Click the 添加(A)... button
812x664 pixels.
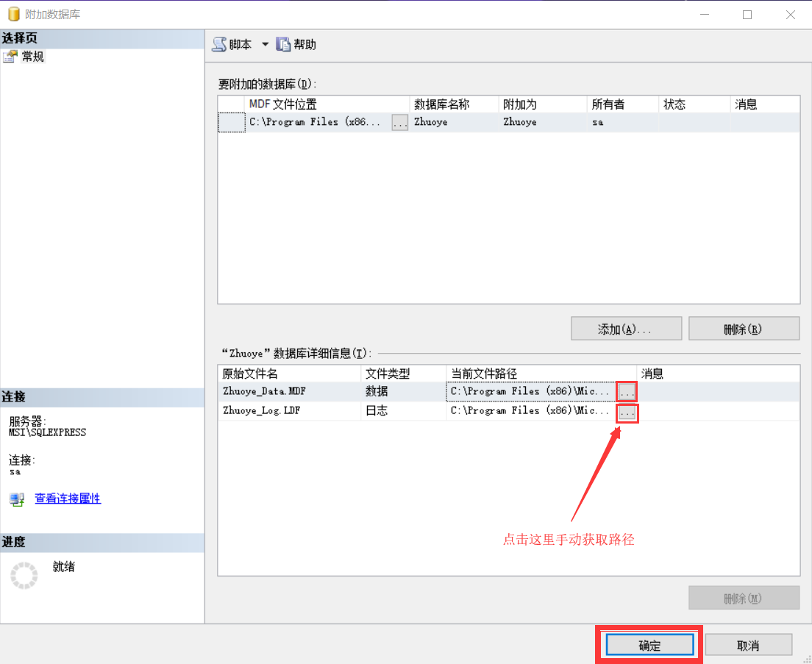coord(626,329)
